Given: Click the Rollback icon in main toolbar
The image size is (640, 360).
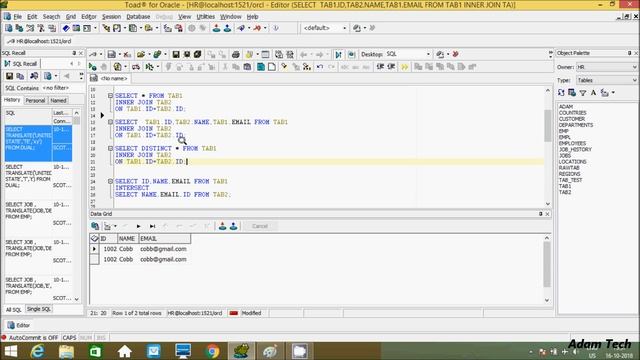Looking at the screenshot, I should tap(227, 28).
